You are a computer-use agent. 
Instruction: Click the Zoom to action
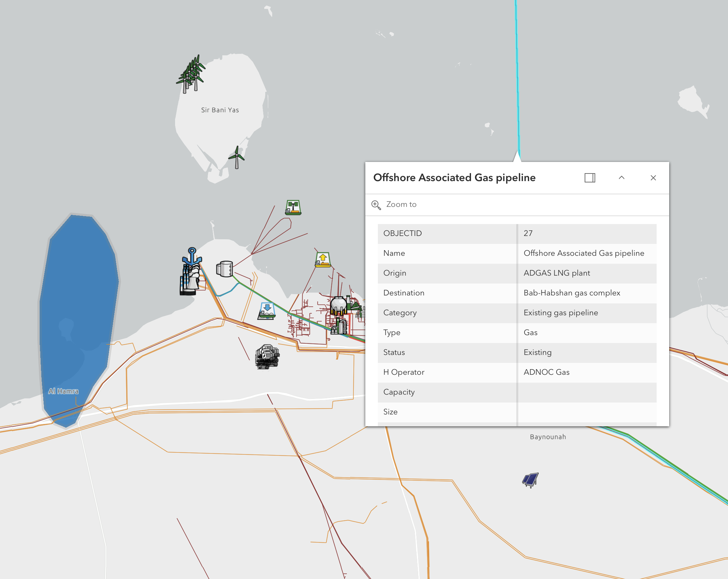point(401,204)
